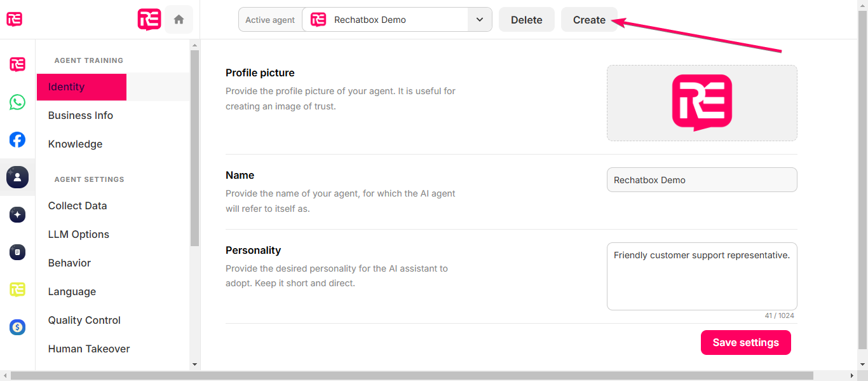Select the AI agent person icon
This screenshot has height=381, width=868.
coord(17,177)
